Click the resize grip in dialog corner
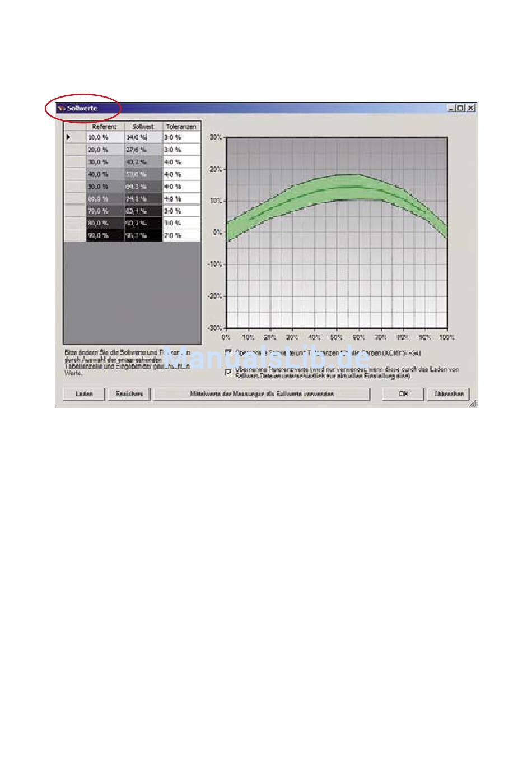The height and width of the screenshot is (775, 532). pos(473,403)
